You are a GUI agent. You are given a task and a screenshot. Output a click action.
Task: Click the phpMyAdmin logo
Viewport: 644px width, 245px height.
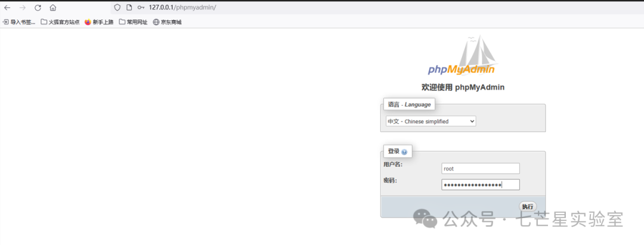click(462, 56)
